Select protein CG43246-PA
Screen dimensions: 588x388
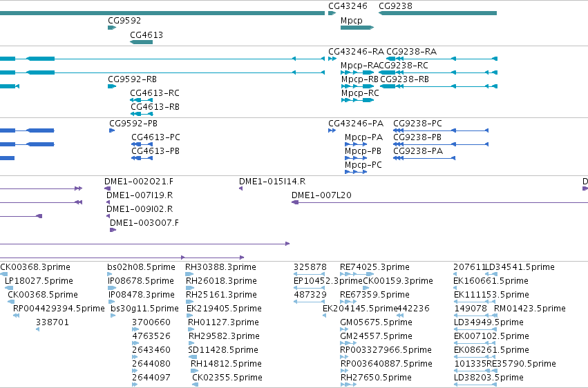pyautogui.click(x=356, y=124)
